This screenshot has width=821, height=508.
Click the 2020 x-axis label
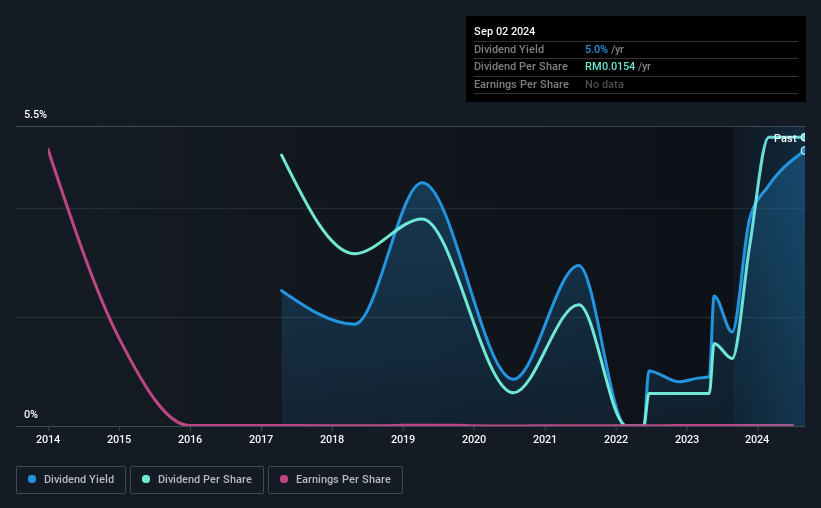click(474, 439)
